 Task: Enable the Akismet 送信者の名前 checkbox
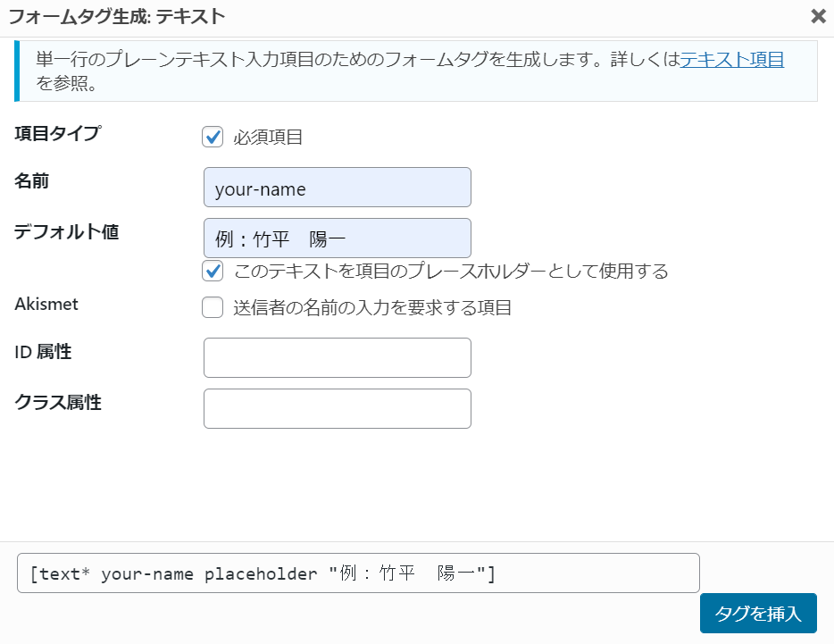point(213,307)
